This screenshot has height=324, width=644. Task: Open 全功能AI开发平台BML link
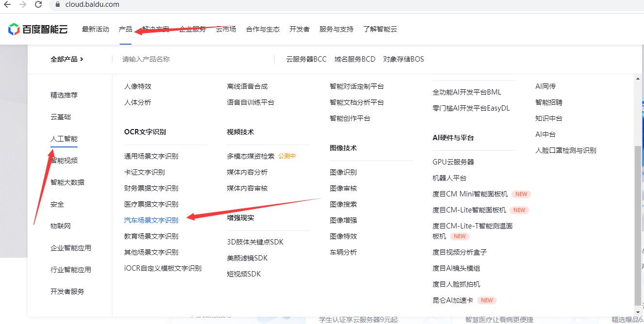point(467,92)
